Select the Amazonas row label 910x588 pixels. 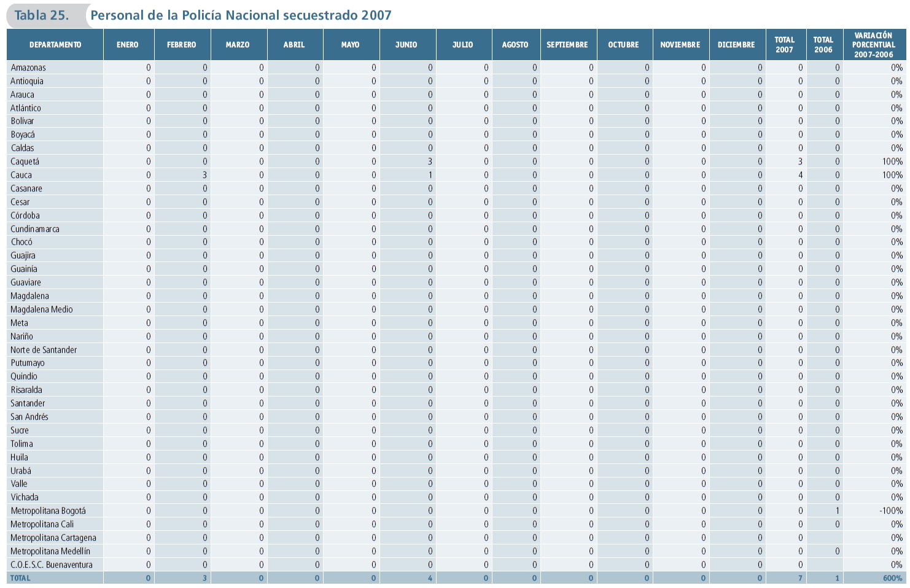coord(28,68)
